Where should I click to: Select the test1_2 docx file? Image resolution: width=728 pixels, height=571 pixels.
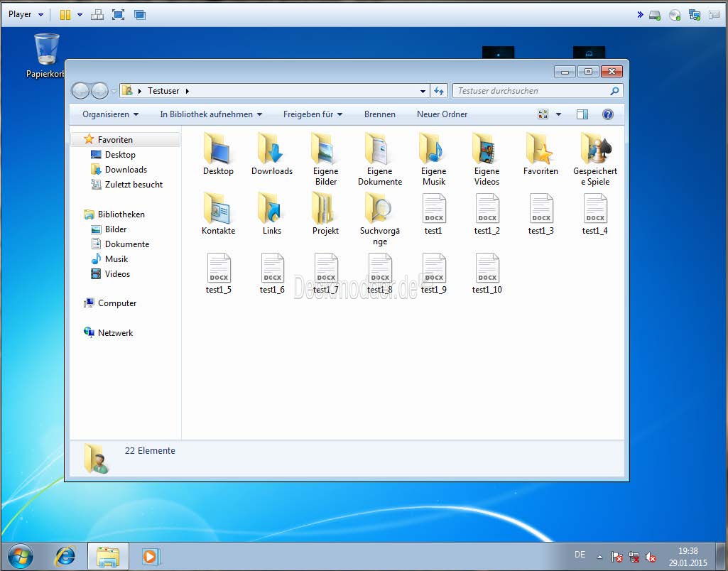point(487,214)
